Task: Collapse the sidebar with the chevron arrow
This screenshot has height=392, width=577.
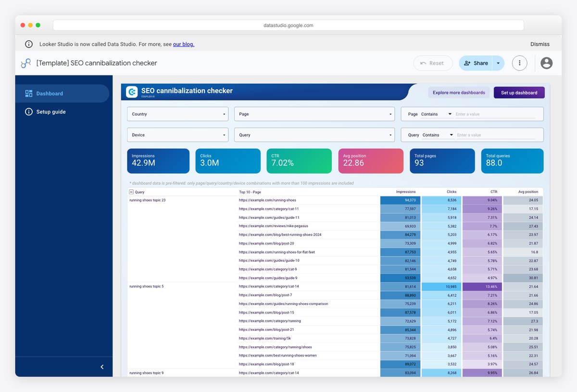Action: pyautogui.click(x=102, y=367)
